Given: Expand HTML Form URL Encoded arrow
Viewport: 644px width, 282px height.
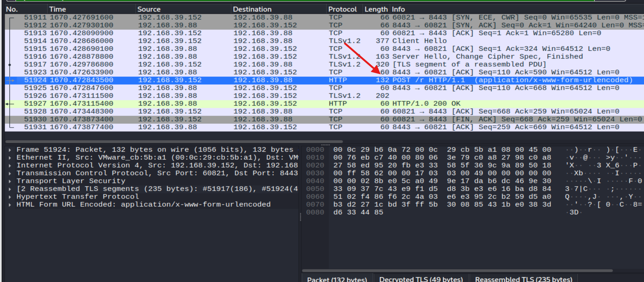Looking at the screenshot, I should pos(10,205).
